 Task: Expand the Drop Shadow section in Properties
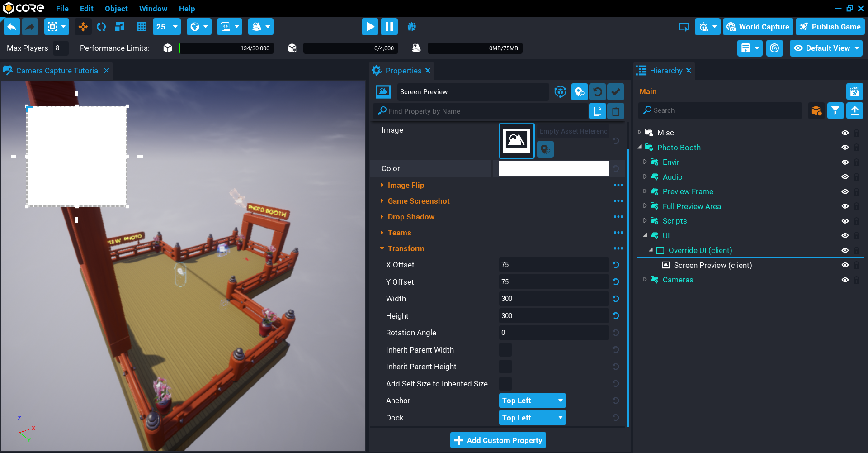(411, 217)
